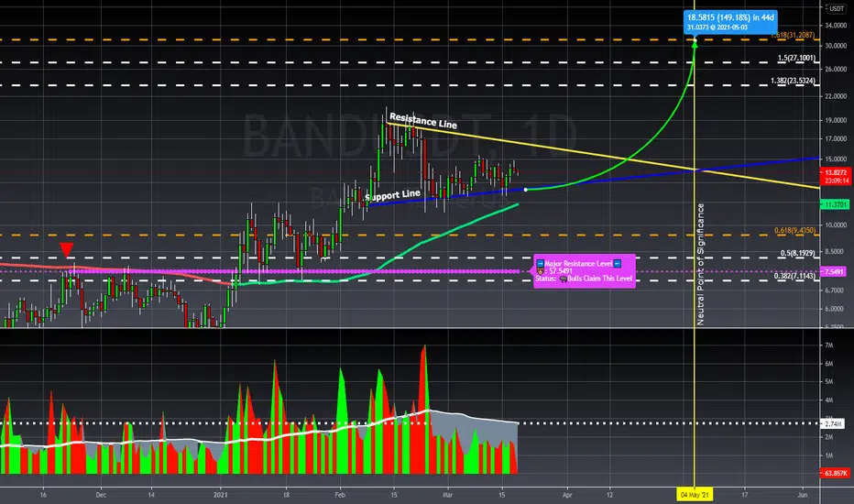Click the red 63.857K volume label
854x504 pixels.
pyautogui.click(x=836, y=473)
